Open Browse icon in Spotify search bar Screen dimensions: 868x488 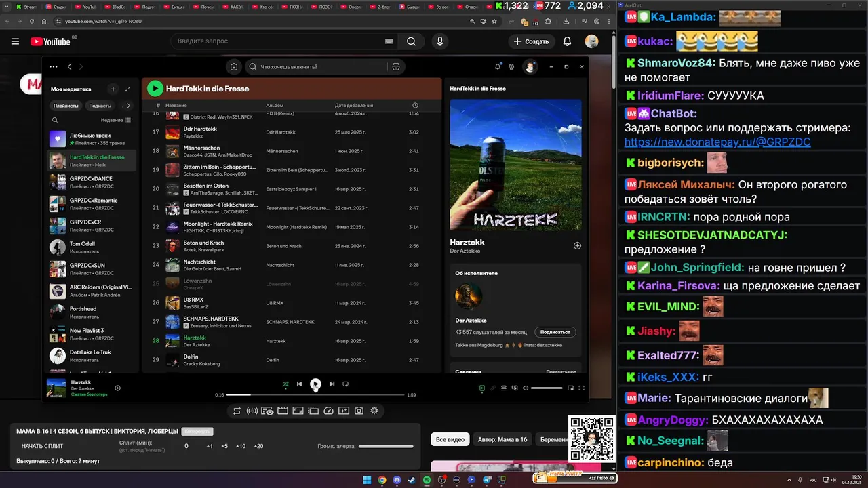396,66
